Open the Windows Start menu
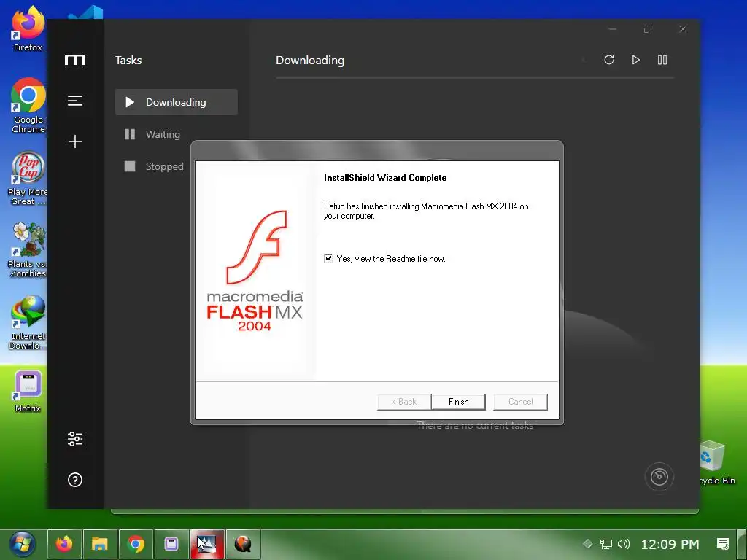 point(23,544)
